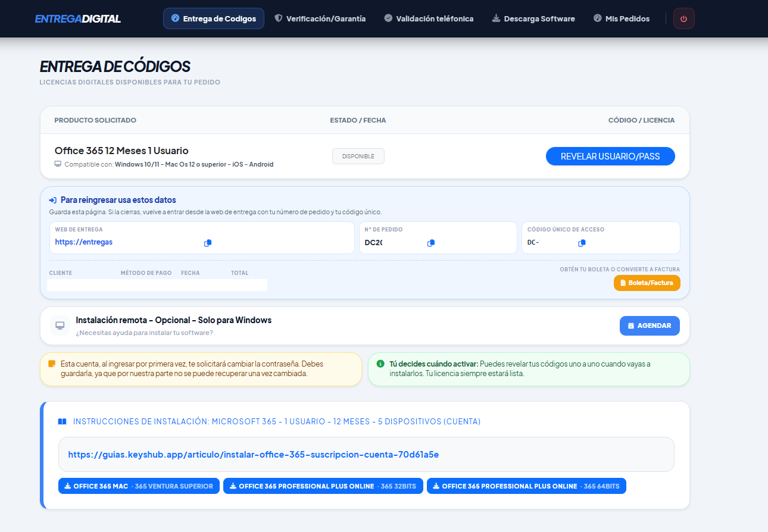768x532 pixels.
Task: Click the Cliente label
Action: pyautogui.click(x=61, y=273)
